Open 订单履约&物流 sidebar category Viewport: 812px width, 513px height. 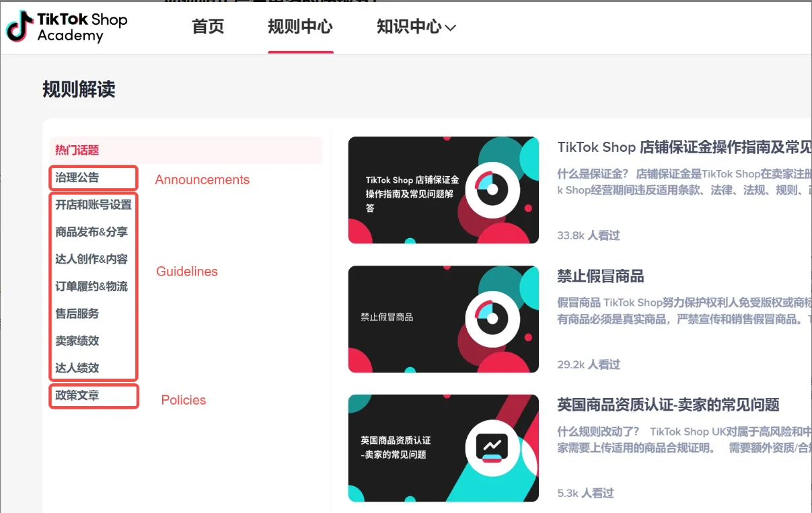[91, 286]
